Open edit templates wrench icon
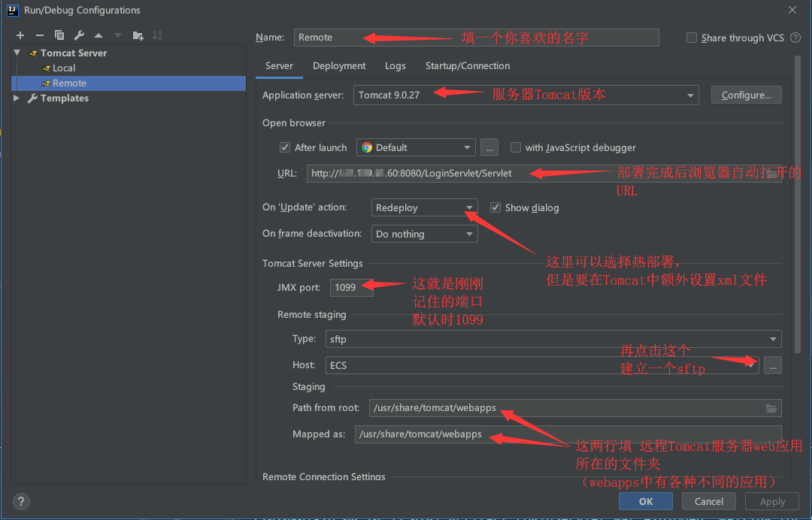The image size is (812, 520). click(79, 35)
